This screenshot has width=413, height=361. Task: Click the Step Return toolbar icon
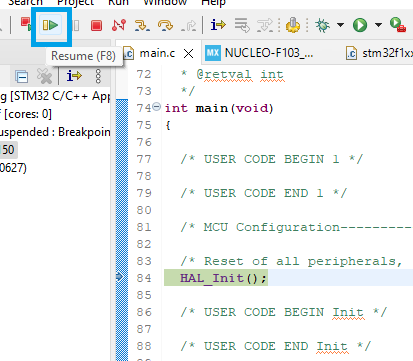pyautogui.click(x=189, y=25)
